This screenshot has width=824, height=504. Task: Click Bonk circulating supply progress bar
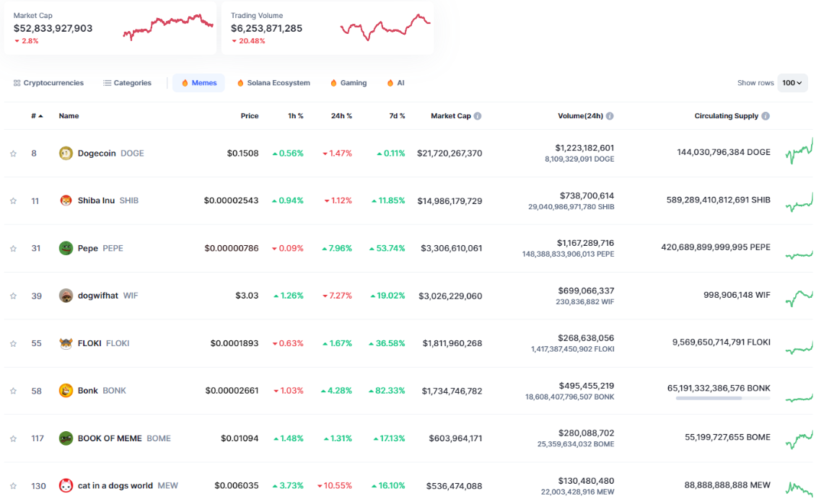click(722, 399)
